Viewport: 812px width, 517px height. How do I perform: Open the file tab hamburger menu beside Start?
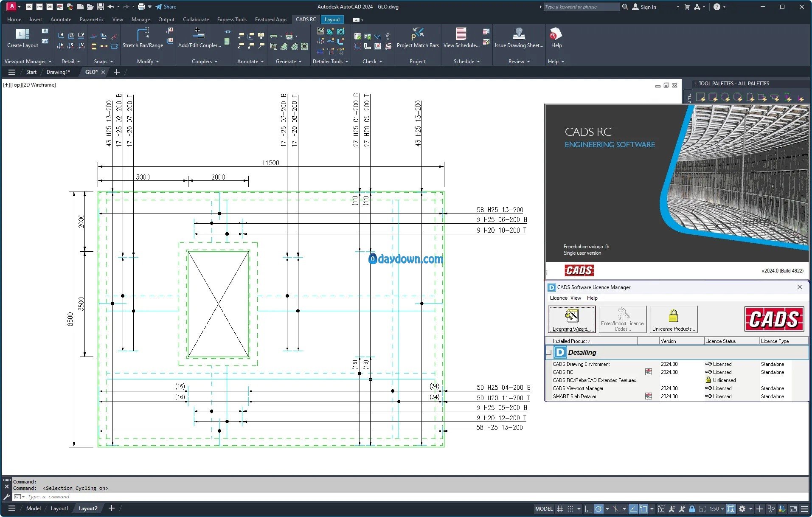click(12, 72)
